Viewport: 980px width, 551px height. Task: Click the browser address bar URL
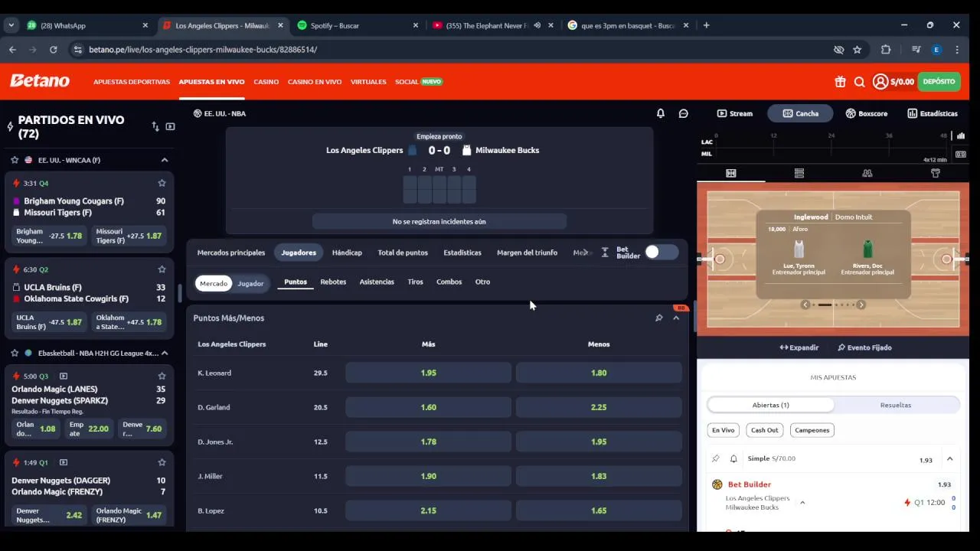pyautogui.click(x=203, y=49)
